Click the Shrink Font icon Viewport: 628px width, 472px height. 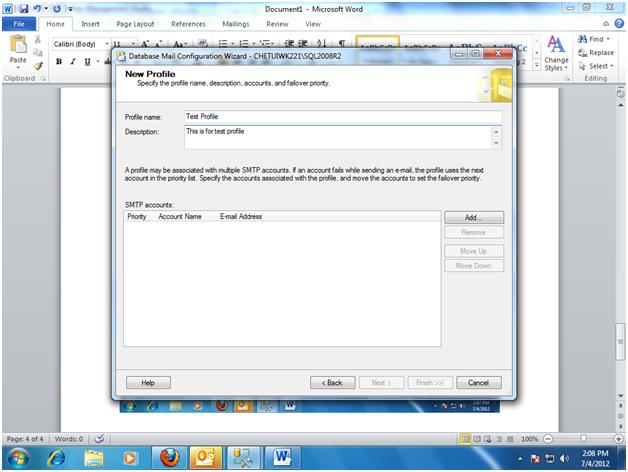pyautogui.click(x=159, y=44)
